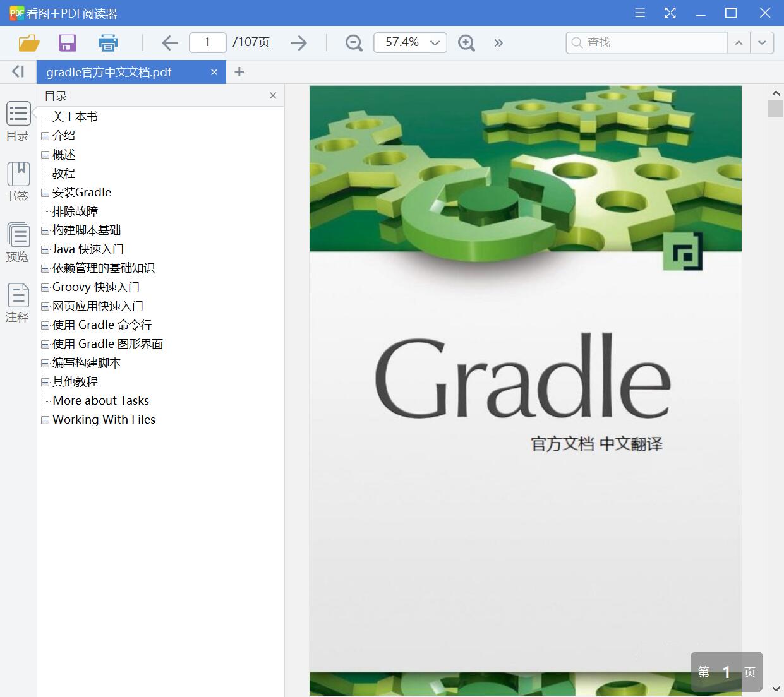Expand the 构建脚本基础 tree node
The width and height of the screenshot is (784, 697).
tap(45, 230)
